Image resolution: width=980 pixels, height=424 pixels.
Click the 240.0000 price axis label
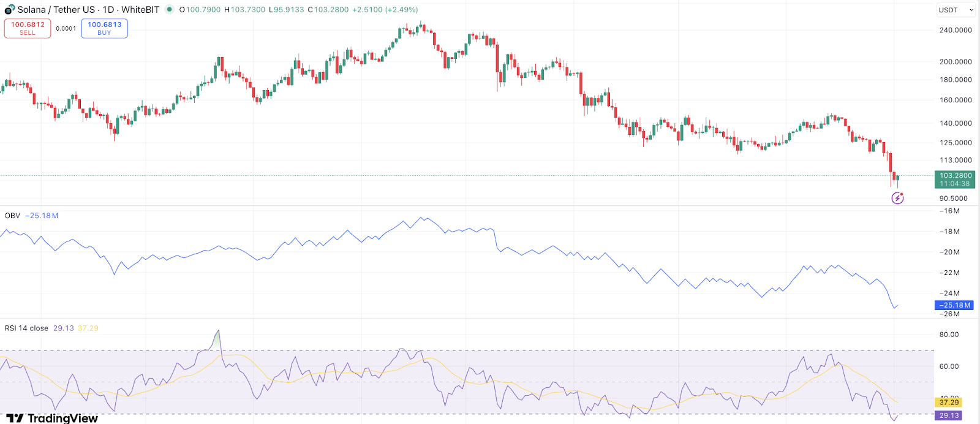(956, 30)
